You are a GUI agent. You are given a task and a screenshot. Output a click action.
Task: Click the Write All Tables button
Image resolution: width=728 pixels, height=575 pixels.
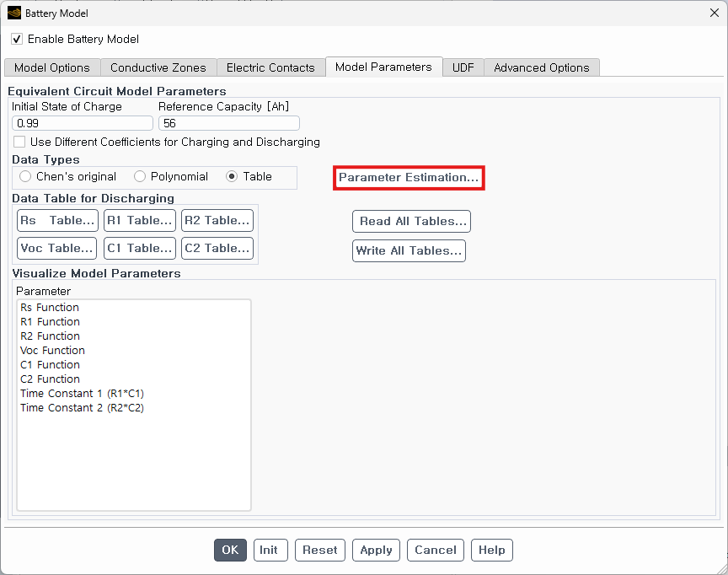[409, 251]
